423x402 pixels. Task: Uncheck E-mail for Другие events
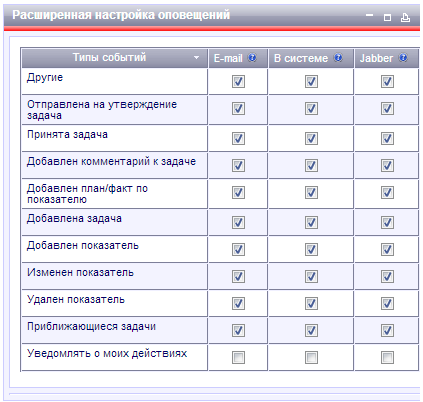[x=238, y=81]
